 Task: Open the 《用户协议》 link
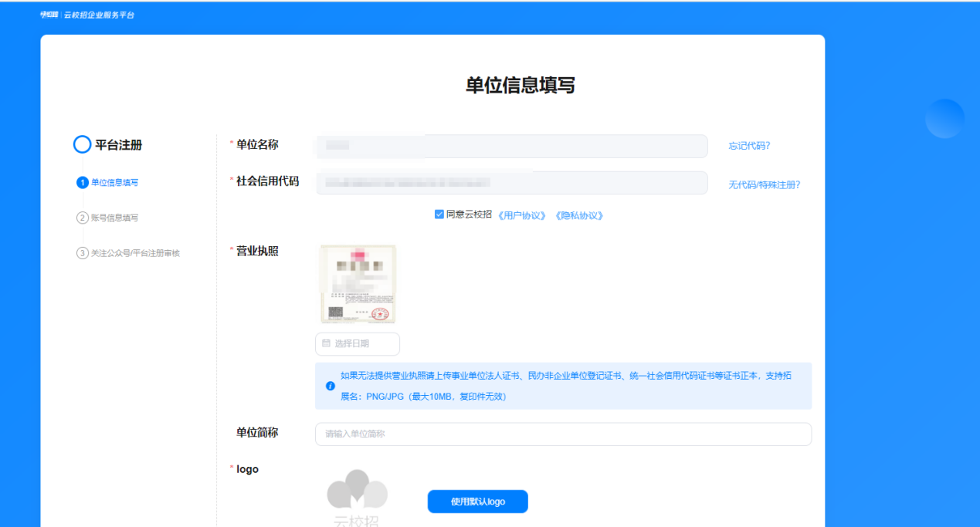[522, 215]
